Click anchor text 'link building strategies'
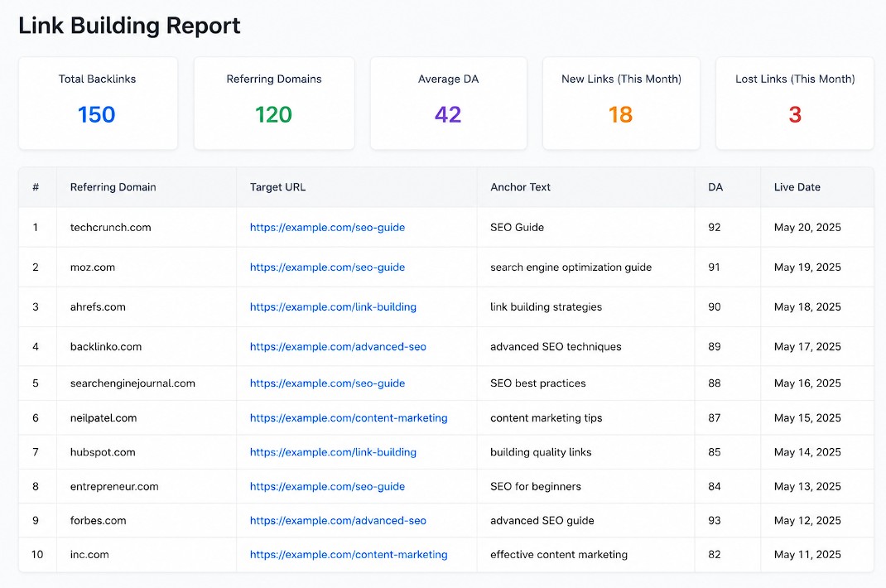The height and width of the screenshot is (588, 886). (546, 307)
